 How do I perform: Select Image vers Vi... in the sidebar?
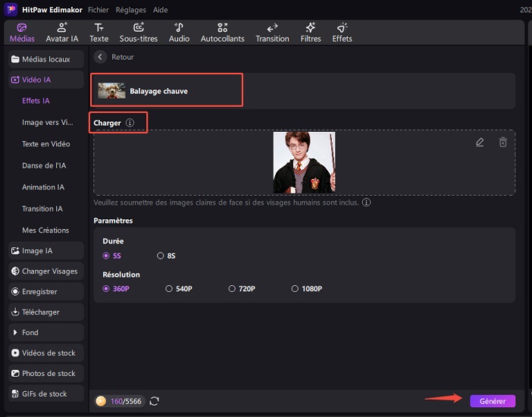coord(48,122)
